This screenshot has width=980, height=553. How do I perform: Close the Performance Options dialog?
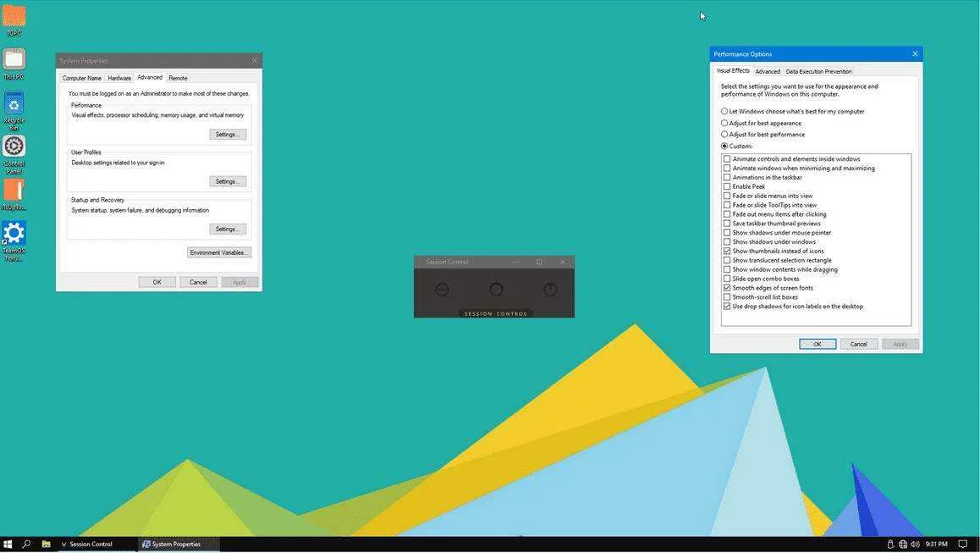(915, 54)
